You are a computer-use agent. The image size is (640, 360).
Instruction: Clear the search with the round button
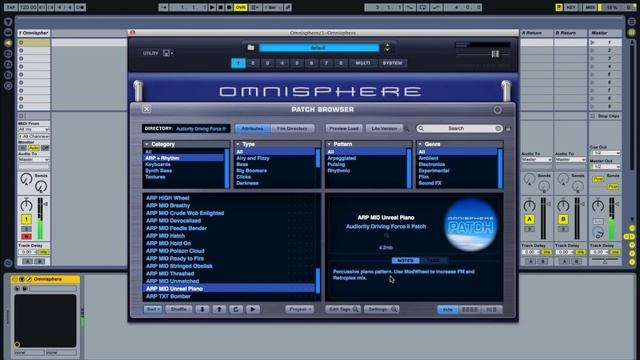(498, 129)
